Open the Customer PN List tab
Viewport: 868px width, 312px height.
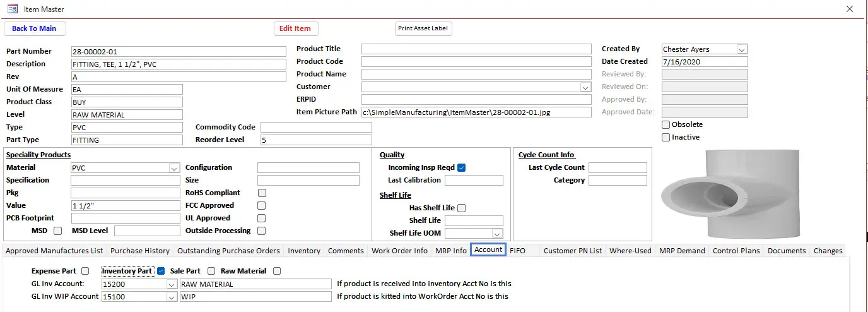pyautogui.click(x=573, y=251)
